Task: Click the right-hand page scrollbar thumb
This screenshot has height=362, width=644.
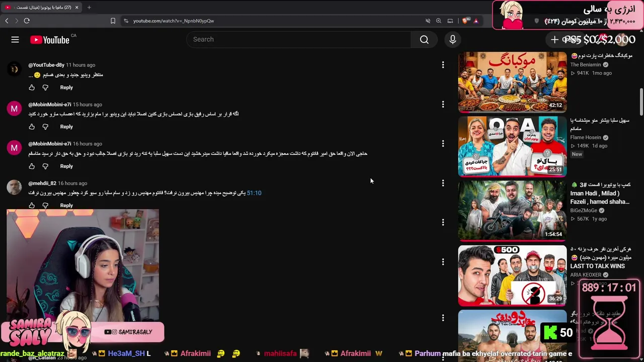Action: pyautogui.click(x=641, y=102)
